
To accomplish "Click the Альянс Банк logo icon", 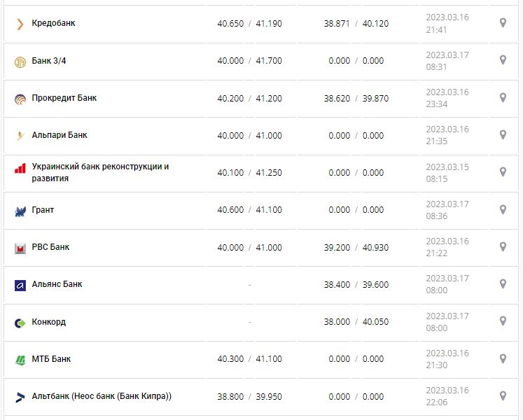I will tap(20, 285).
